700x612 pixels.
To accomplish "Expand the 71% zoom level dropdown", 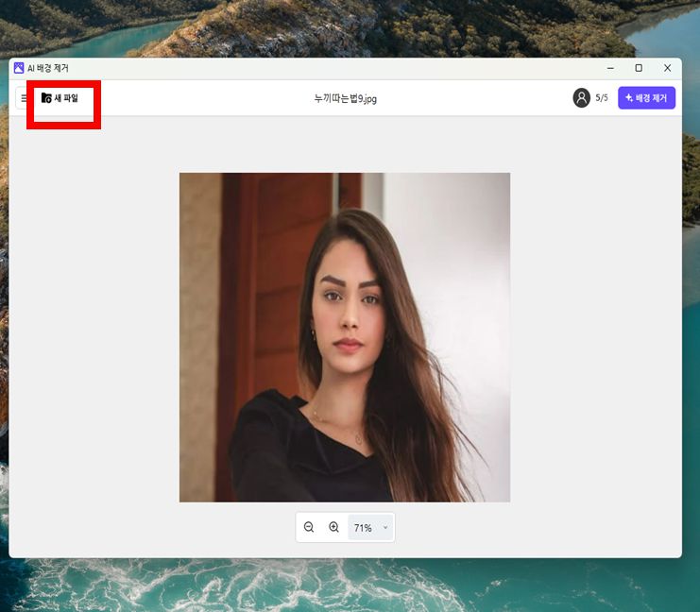I will 370,528.
